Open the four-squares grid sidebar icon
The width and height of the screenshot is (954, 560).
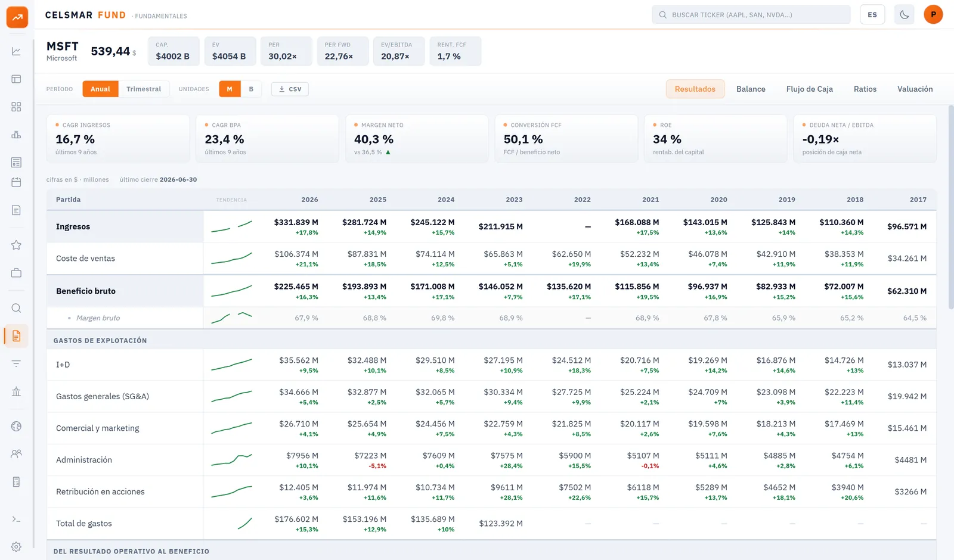(16, 107)
